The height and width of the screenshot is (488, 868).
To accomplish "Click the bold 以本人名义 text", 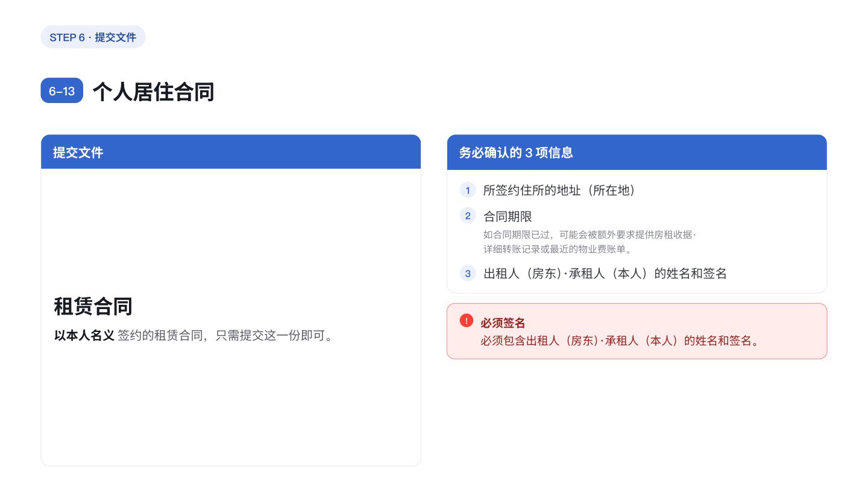I will 84,336.
